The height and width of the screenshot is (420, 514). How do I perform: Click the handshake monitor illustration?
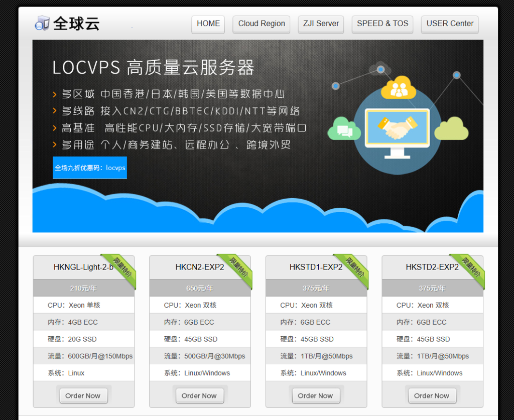(x=397, y=130)
